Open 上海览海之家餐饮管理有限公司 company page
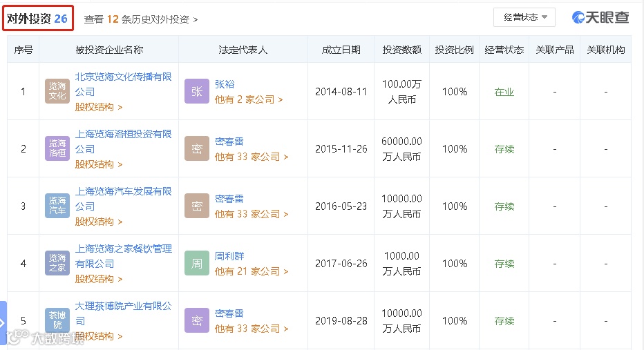The width and height of the screenshot is (644, 350). click(x=123, y=255)
